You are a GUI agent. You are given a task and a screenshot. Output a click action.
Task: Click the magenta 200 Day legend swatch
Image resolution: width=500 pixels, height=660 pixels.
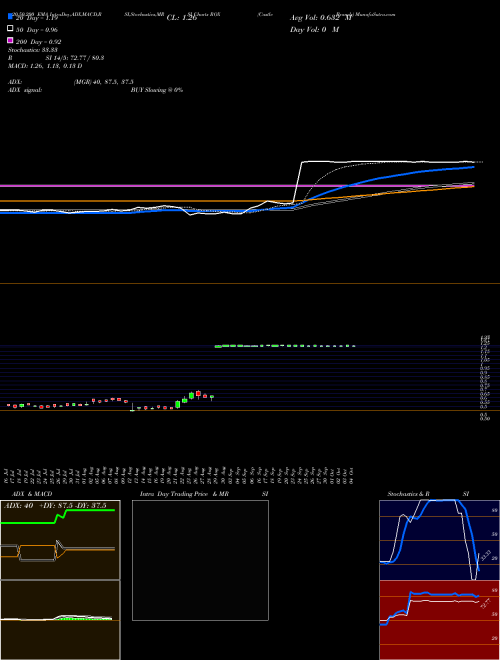pos(10,41)
